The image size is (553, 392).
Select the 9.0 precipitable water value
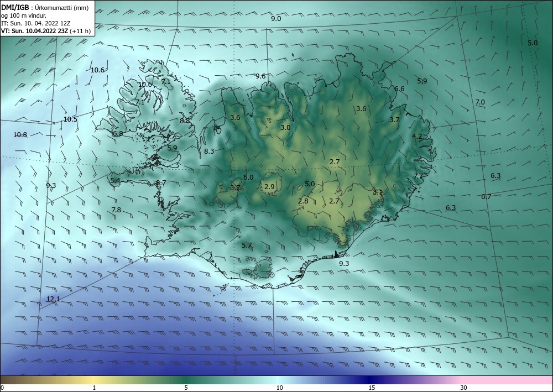(276, 19)
